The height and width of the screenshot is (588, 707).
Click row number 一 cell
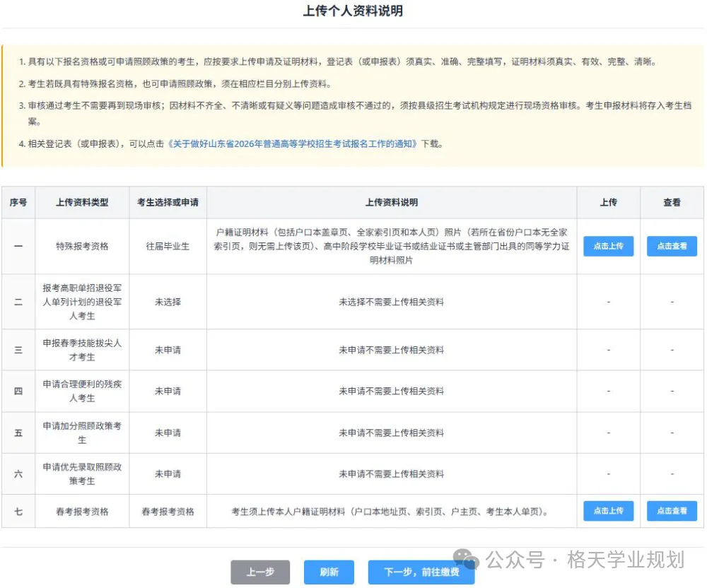pos(18,246)
